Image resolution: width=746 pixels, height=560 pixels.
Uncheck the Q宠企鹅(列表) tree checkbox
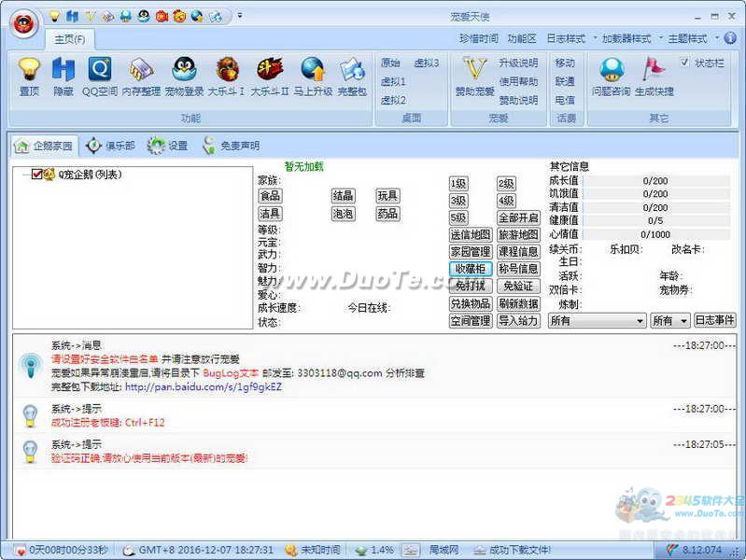point(37,175)
